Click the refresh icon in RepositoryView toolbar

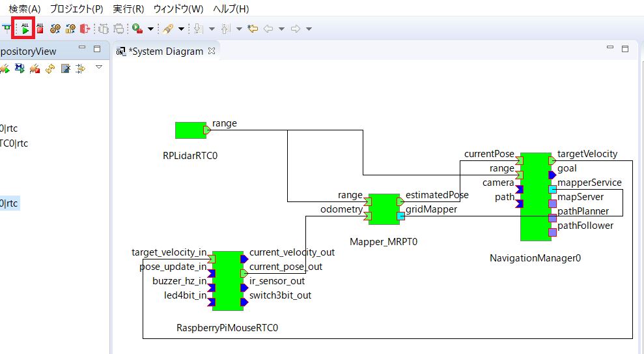click(x=49, y=68)
